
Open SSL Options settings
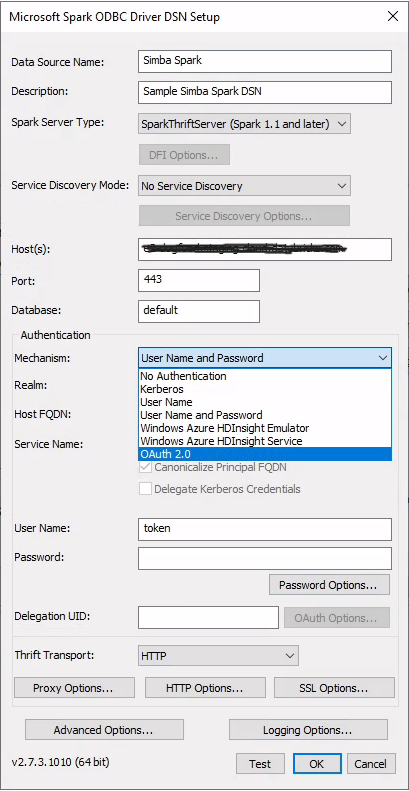pyautogui.click(x=335, y=688)
